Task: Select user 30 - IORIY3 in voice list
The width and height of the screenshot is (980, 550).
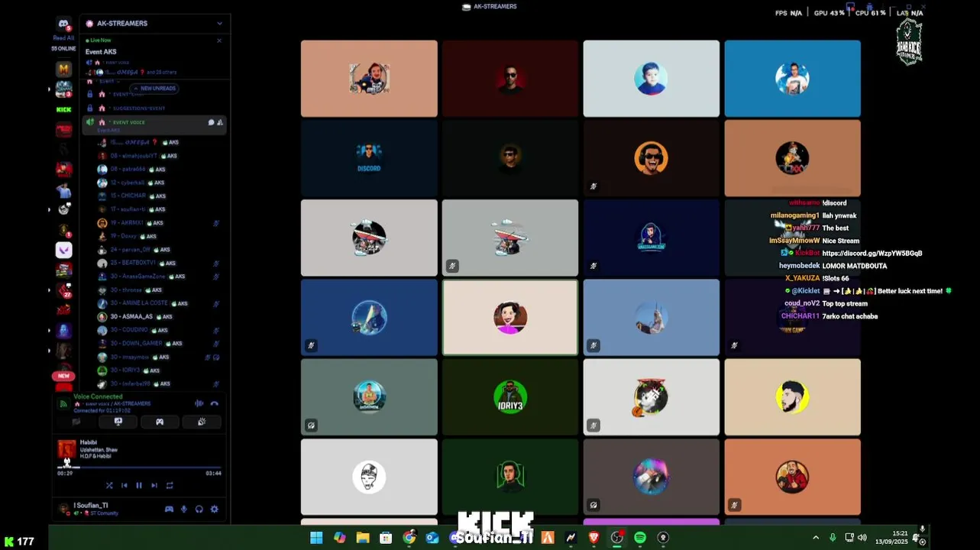Action: (160, 370)
